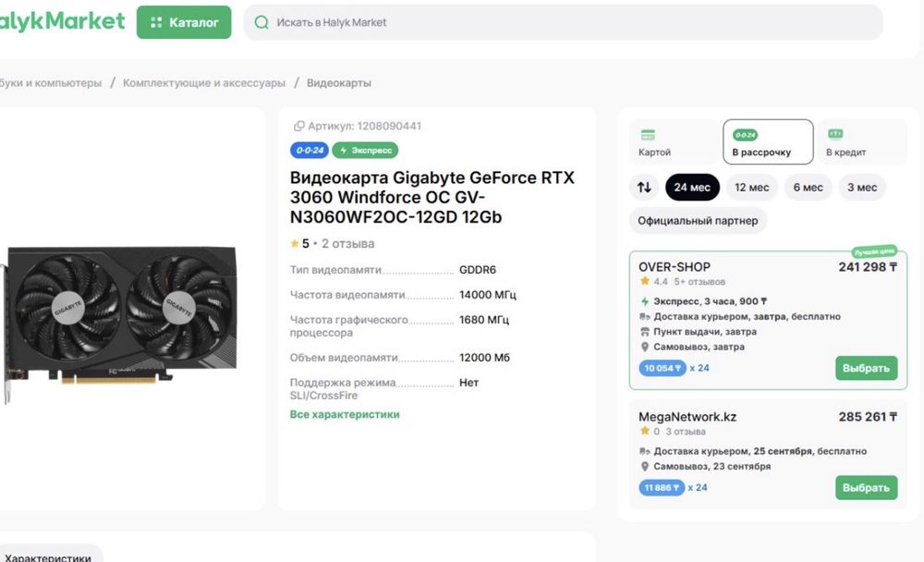The width and height of the screenshot is (924, 562).
Task: Open Все характеристики link
Action: [345, 415]
